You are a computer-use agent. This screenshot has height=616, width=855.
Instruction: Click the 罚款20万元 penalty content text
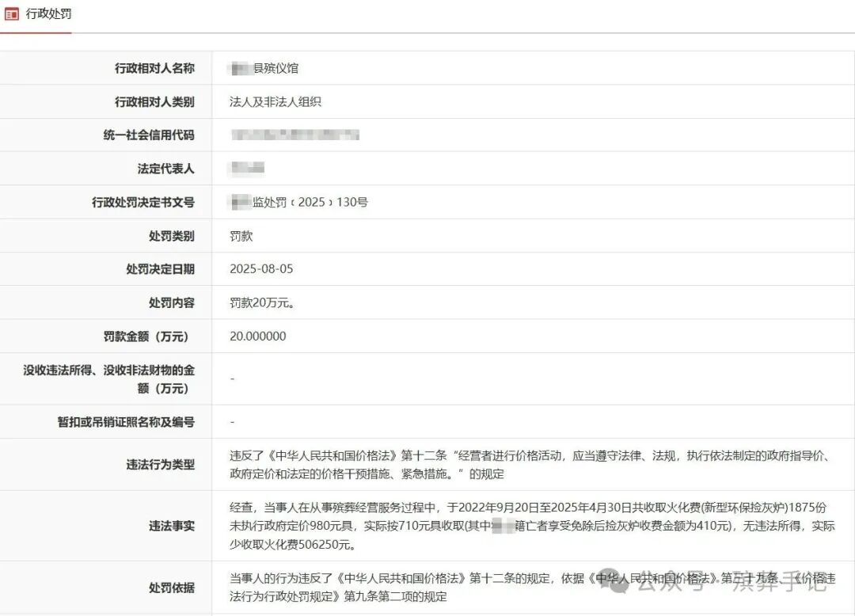point(262,303)
